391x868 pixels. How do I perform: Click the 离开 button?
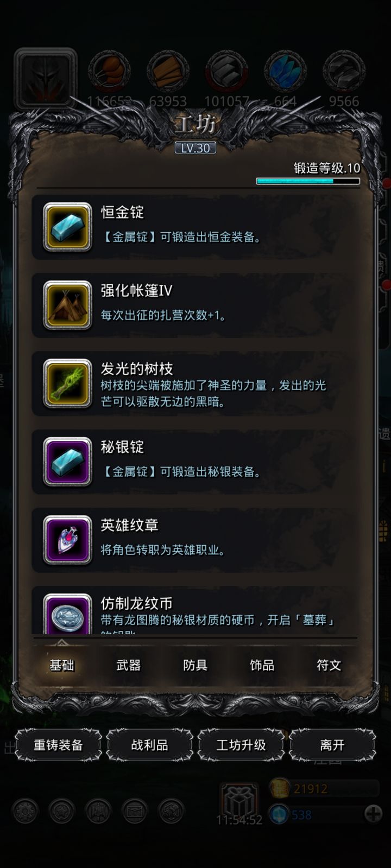click(x=332, y=745)
